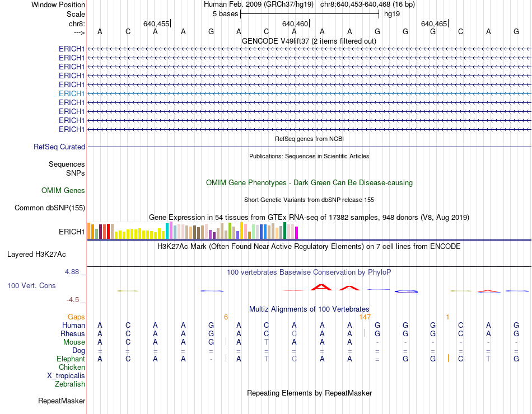This screenshot has width=532, height=414.
Task: Select the "Zebrafish" alignment row label
Action: click(x=70, y=384)
